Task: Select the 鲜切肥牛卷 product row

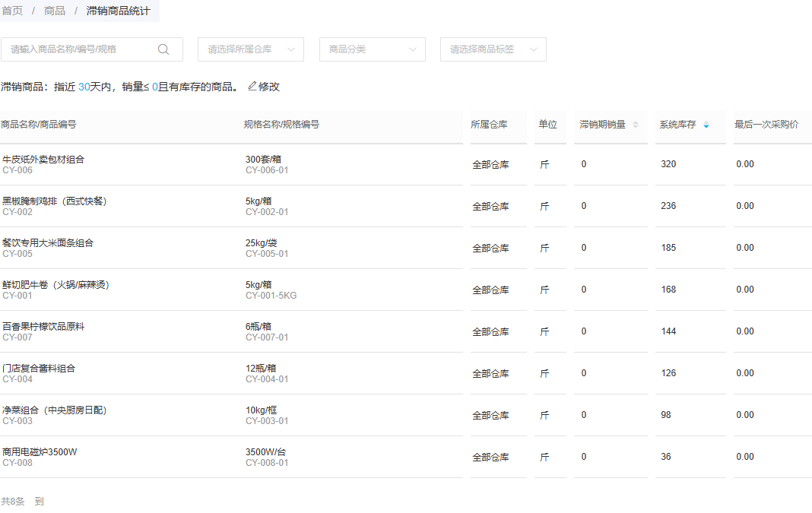Action: (x=406, y=290)
